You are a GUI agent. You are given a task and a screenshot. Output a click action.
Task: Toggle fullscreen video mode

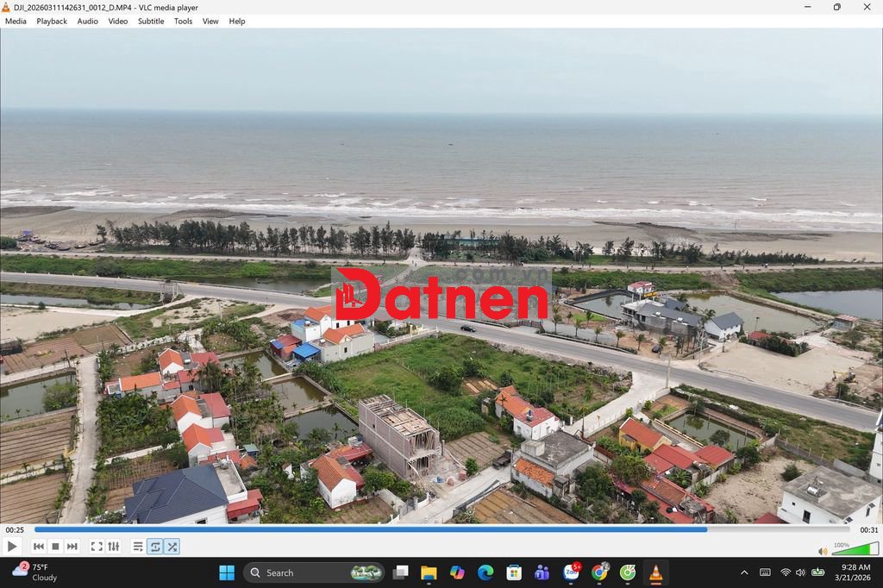(x=97, y=547)
